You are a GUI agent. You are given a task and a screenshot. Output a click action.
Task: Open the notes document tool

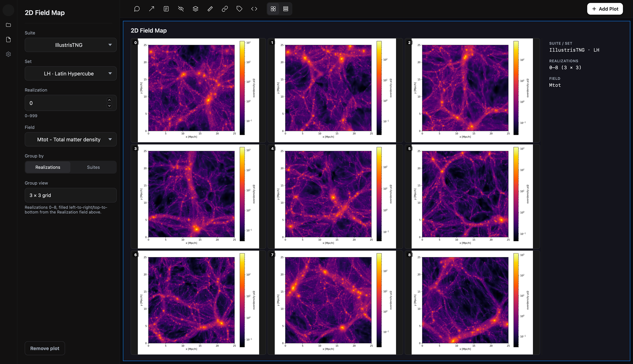pos(166,9)
